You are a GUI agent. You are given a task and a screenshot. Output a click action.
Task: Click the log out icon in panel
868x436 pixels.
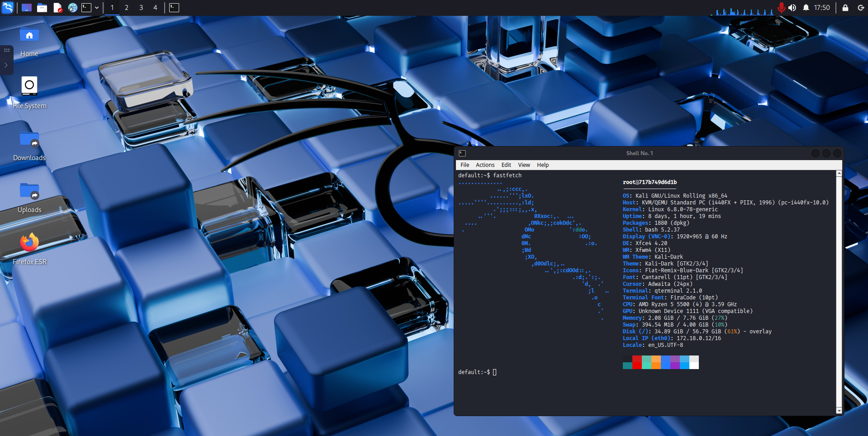point(860,8)
